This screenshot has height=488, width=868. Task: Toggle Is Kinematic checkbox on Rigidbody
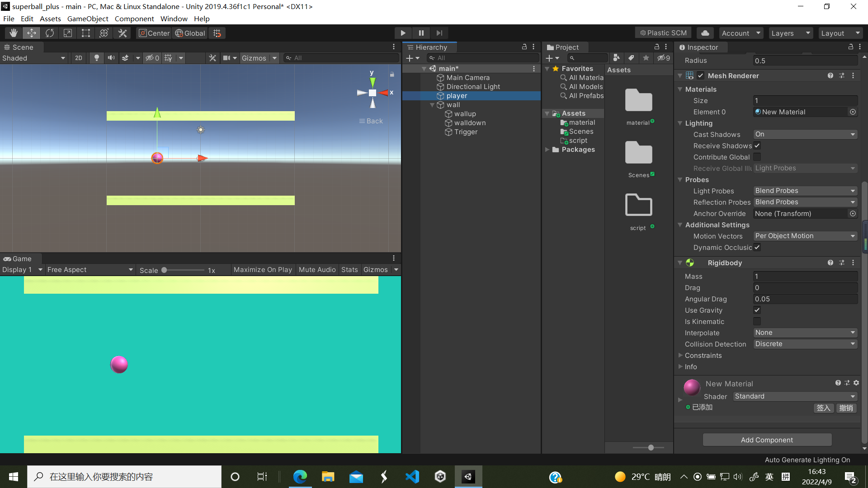point(756,321)
